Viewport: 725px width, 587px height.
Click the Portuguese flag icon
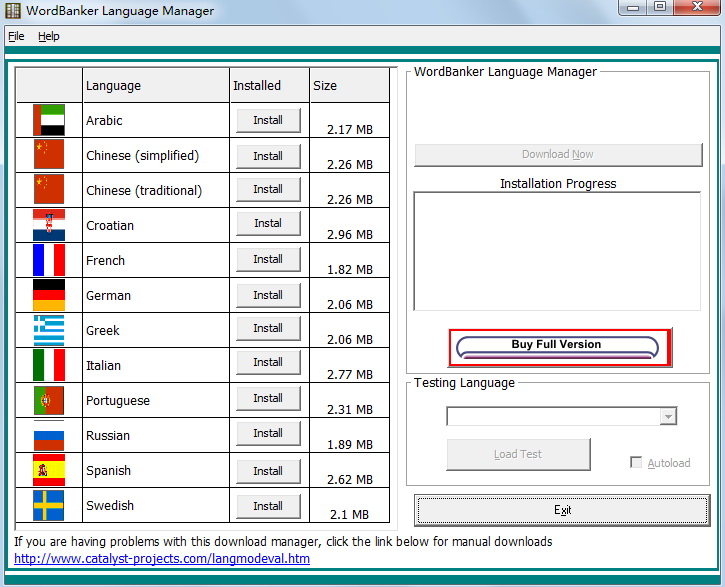[49, 400]
